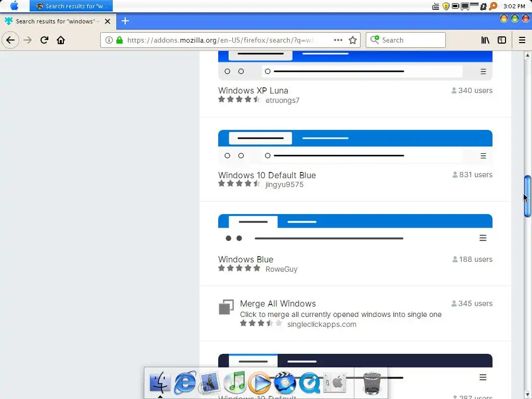Launch iTunes from the dock
The width and height of the screenshot is (532, 399).
[x=234, y=382]
